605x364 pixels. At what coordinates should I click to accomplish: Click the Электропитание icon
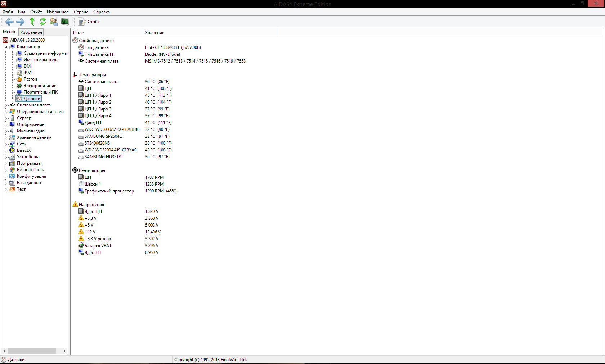[x=19, y=86]
